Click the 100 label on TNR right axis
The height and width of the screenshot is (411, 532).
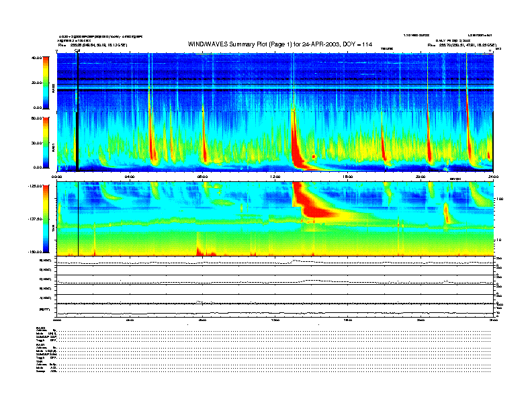tap(500, 199)
